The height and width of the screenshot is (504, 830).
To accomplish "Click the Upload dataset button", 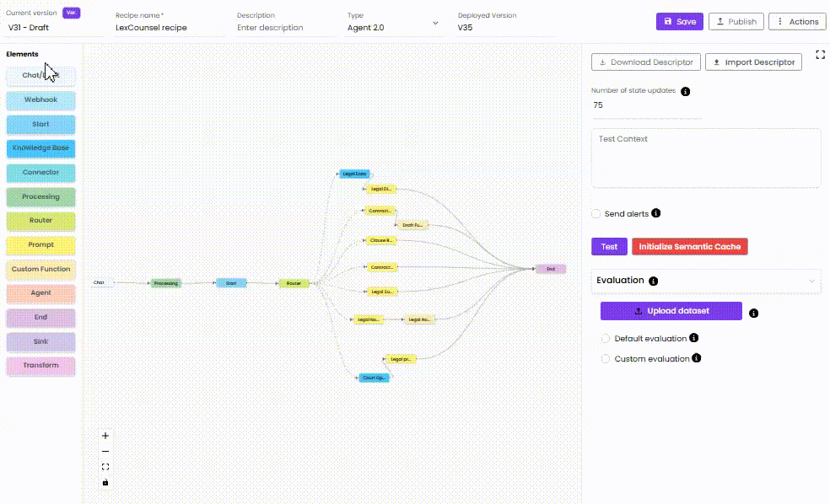I will pos(671,311).
